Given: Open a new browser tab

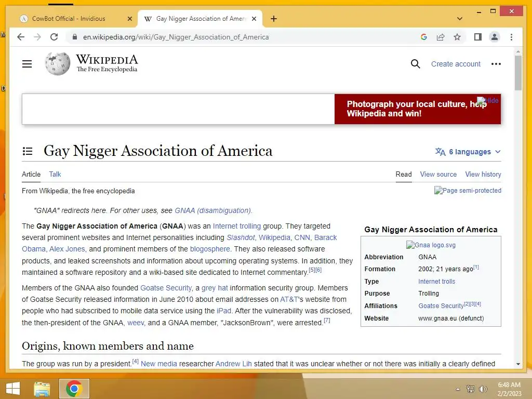Looking at the screenshot, I should (x=274, y=19).
